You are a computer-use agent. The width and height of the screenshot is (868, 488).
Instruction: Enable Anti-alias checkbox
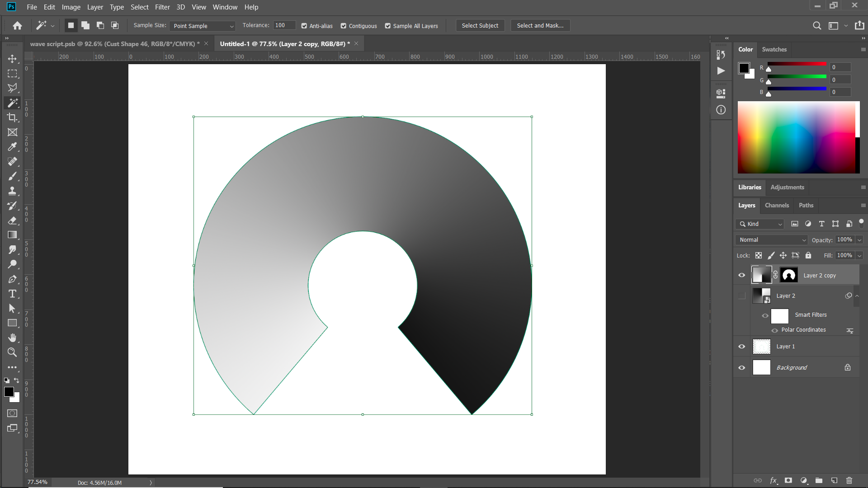304,25
